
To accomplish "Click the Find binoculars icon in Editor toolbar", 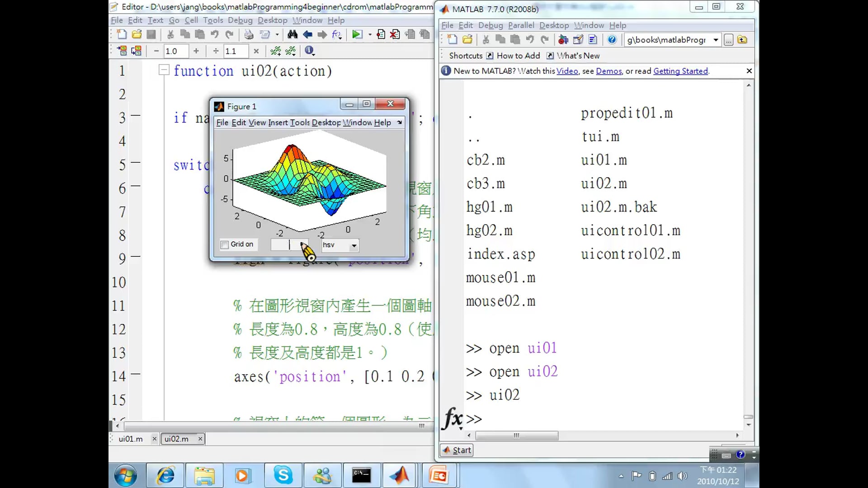I will 292,35.
